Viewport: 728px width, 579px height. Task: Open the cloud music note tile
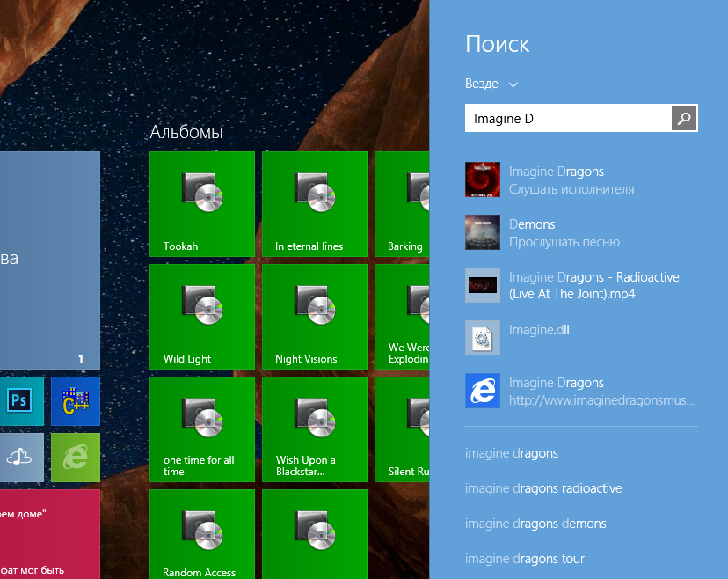tap(21, 458)
